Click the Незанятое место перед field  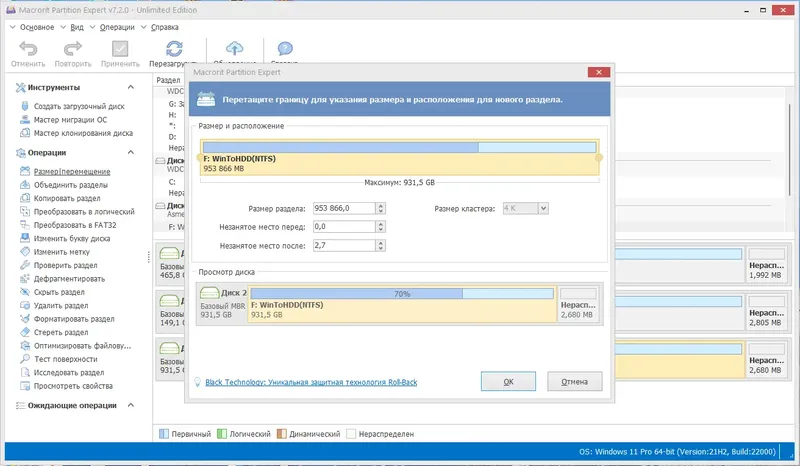344,227
